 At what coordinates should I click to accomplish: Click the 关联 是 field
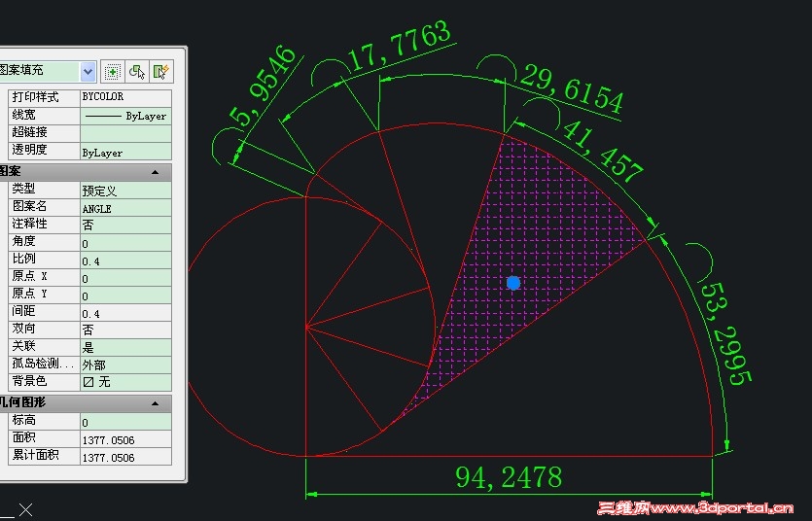(x=125, y=348)
